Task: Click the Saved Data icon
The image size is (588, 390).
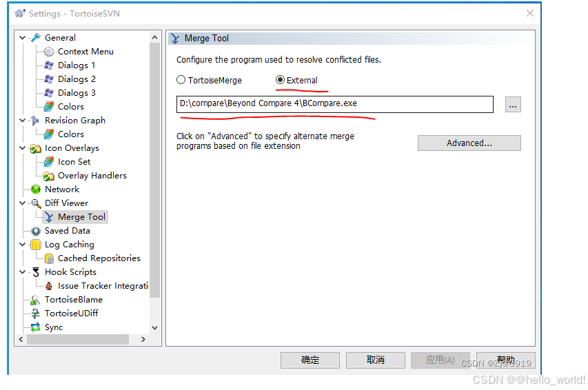Action: point(36,231)
